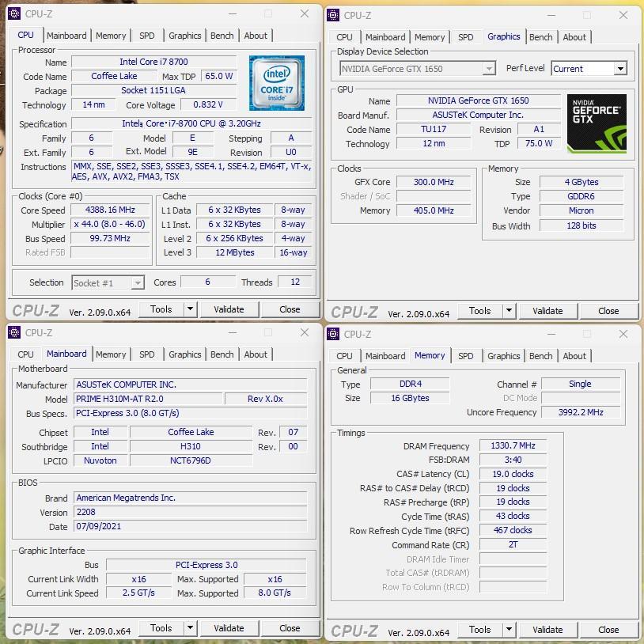This screenshot has width=644, height=644.
Task: Click the Multiplier x 44.0 value
Action: coord(110,224)
